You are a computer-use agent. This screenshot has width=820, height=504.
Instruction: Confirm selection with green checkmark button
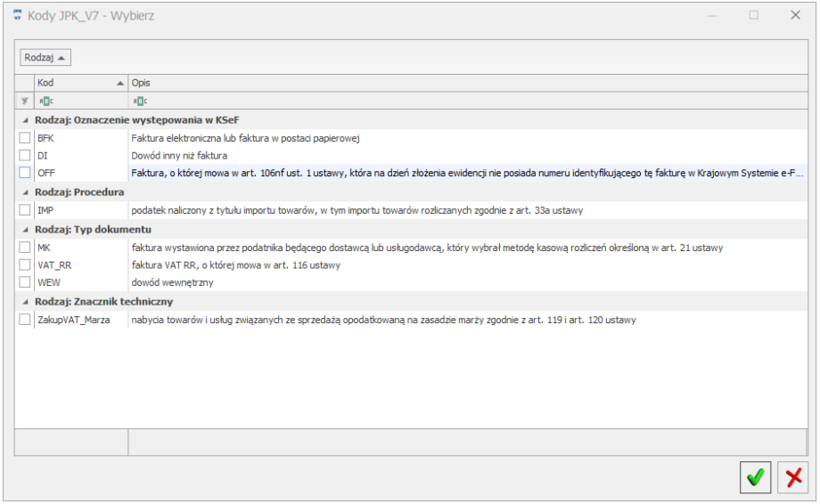click(755, 477)
